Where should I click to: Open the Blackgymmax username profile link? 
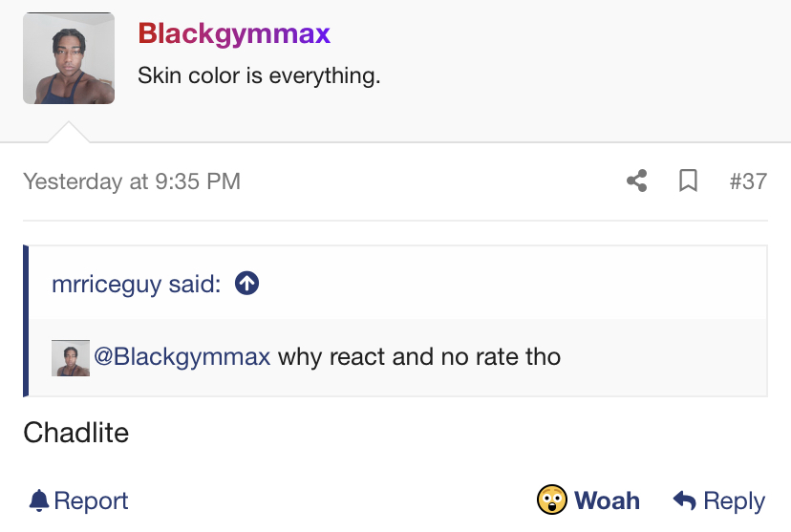pos(234,34)
